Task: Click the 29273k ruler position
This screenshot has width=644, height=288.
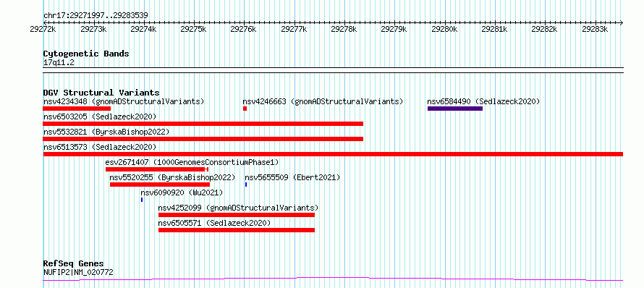Action: click(93, 29)
